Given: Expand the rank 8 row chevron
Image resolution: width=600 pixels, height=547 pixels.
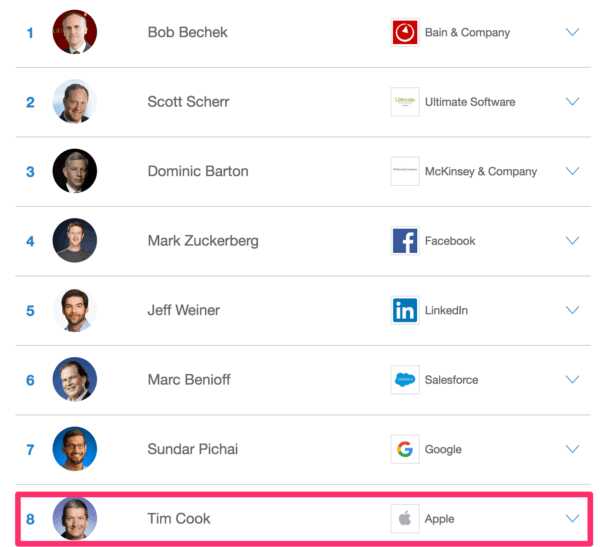Looking at the screenshot, I should coord(573,519).
